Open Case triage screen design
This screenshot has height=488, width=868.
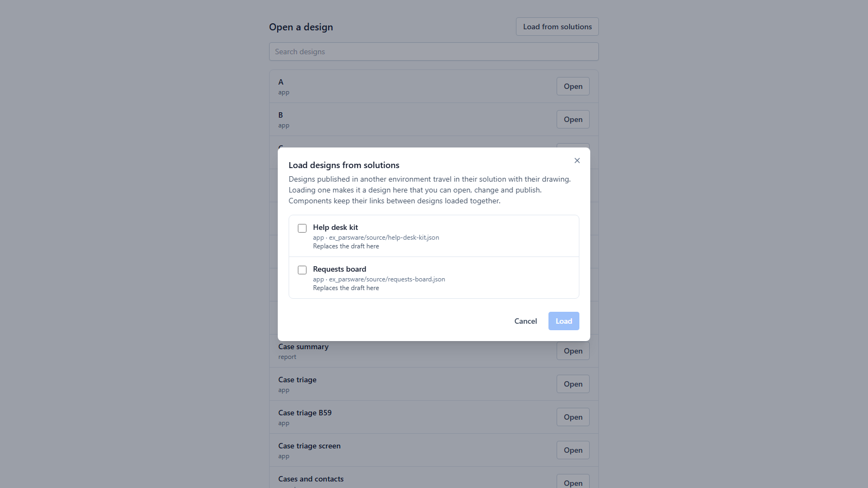(x=573, y=450)
